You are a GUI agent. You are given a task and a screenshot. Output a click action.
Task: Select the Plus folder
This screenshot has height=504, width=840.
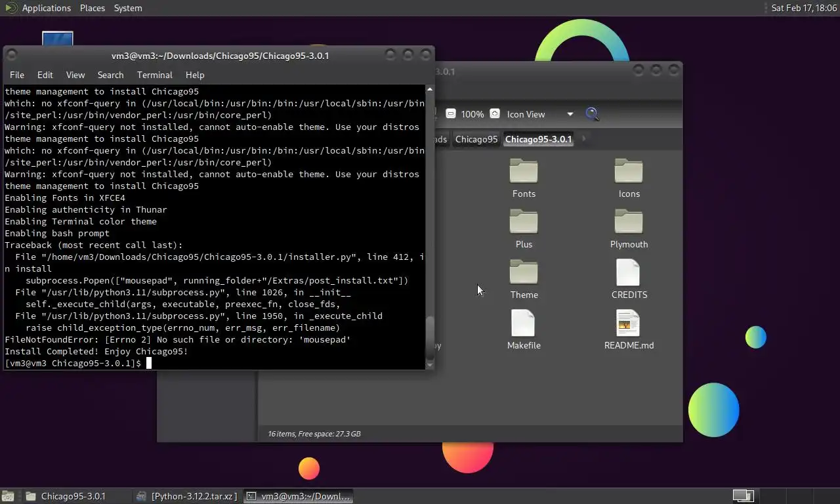coord(524,228)
